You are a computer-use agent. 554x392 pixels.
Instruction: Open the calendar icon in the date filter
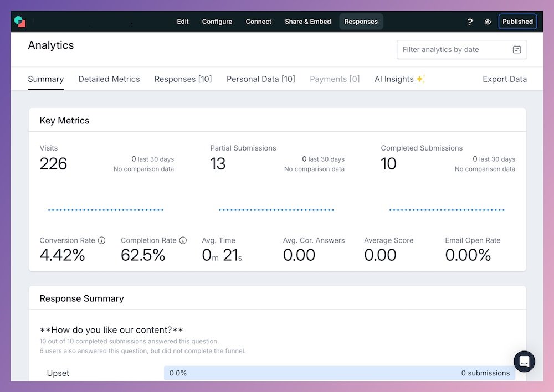pyautogui.click(x=517, y=49)
